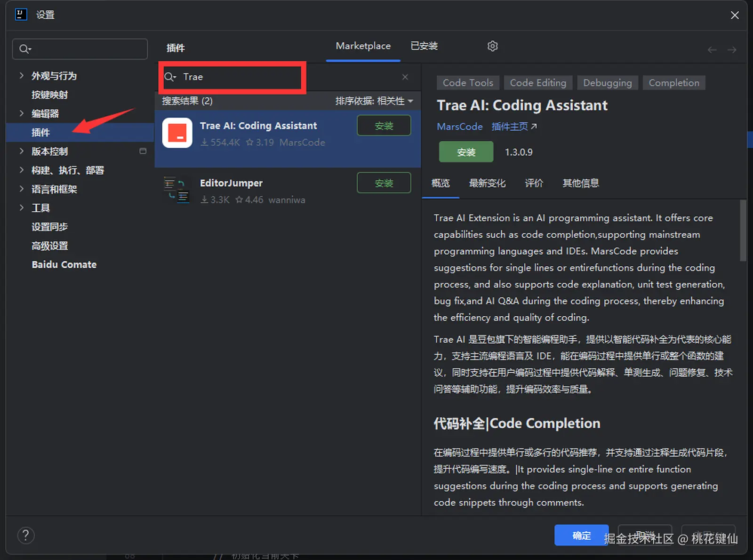
Task: Click the version control project-level icon
Action: pos(143,151)
